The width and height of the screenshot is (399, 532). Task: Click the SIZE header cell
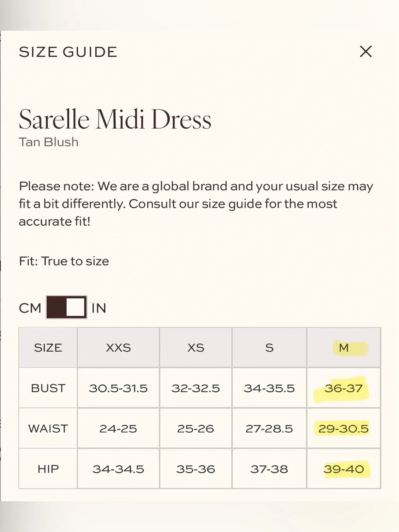point(48,348)
